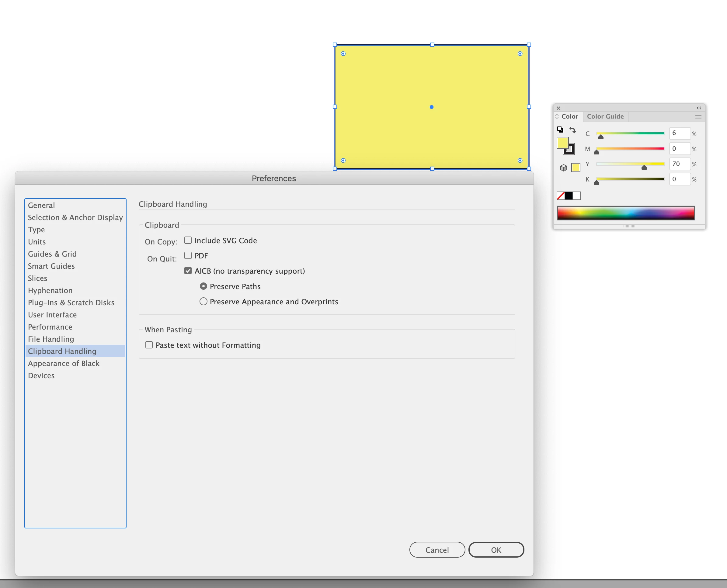
Task: Collapse the Color panel with double arrows
Action: point(698,108)
